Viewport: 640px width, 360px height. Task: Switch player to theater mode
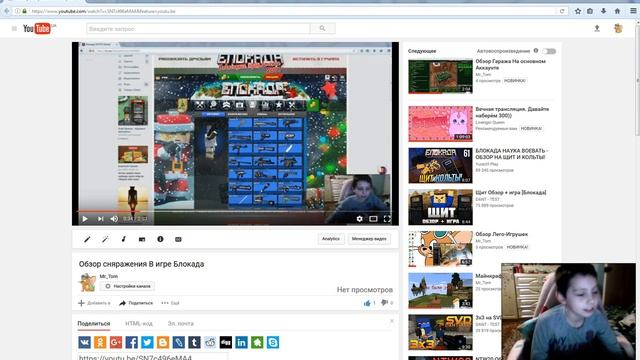(x=373, y=219)
